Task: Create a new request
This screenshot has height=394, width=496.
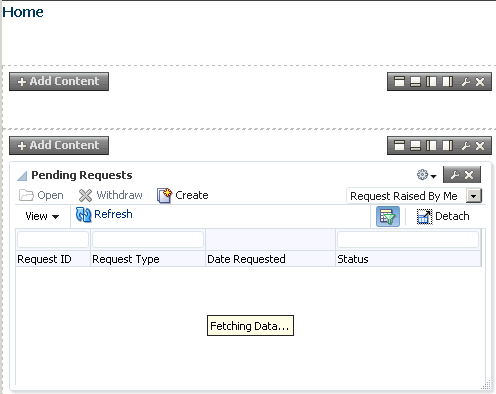Action: tap(183, 195)
